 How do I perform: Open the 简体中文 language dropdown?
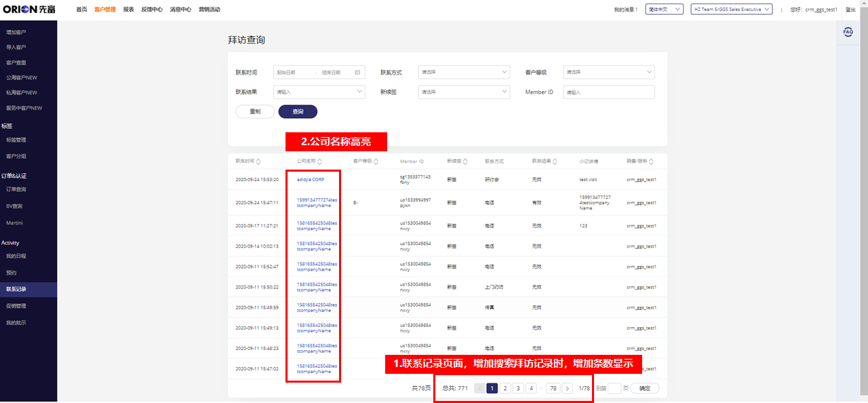point(663,9)
